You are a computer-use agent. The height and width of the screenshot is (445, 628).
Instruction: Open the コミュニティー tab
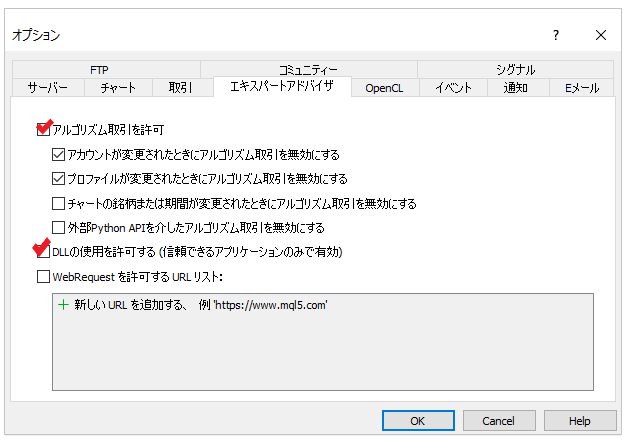tap(308, 70)
